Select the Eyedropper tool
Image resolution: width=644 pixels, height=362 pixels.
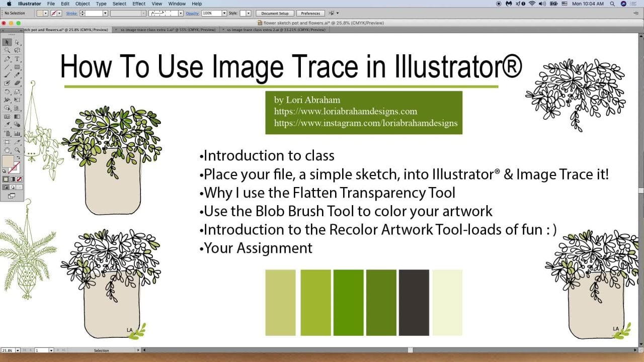pyautogui.click(x=8, y=124)
